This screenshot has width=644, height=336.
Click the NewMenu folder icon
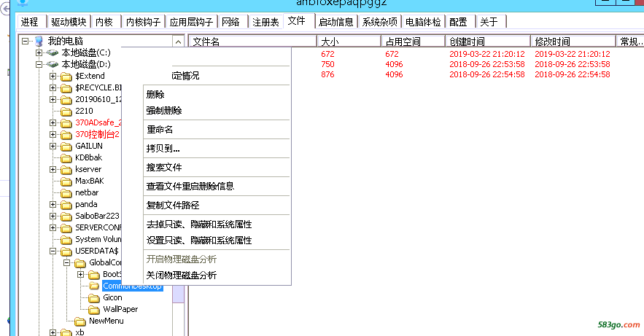point(80,321)
